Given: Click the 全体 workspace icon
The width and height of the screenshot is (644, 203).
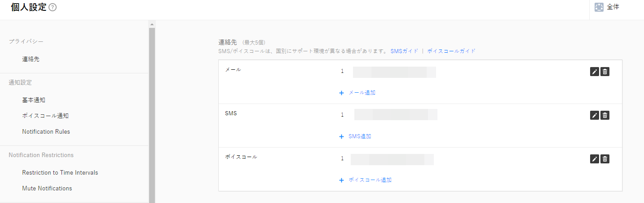Looking at the screenshot, I should coord(599,7).
